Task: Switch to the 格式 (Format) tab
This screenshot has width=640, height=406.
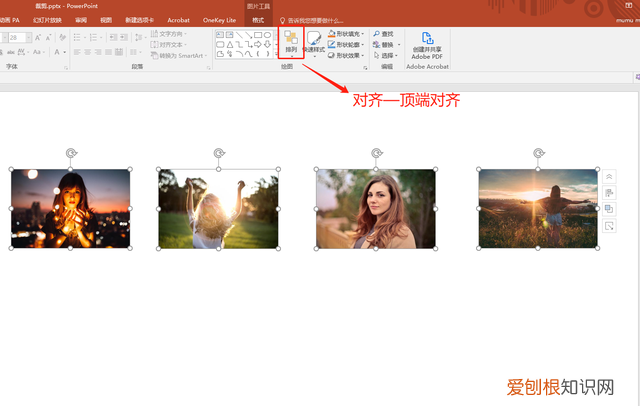Action: [x=259, y=19]
